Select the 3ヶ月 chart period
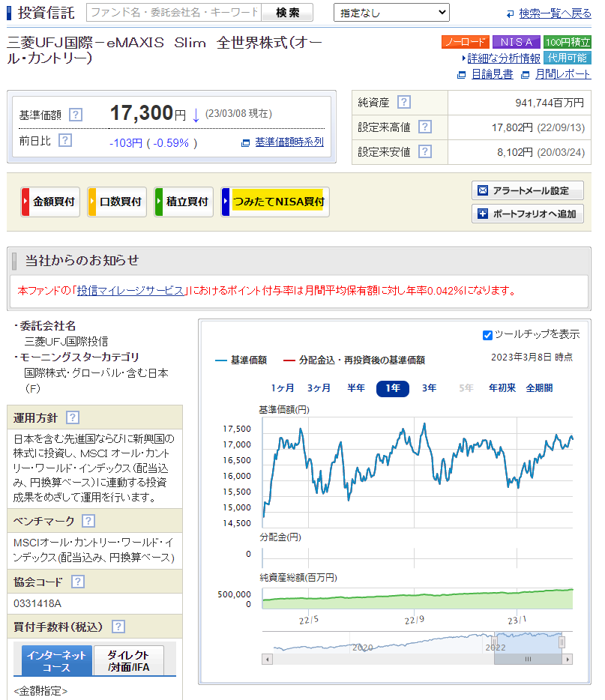This screenshot has width=605, height=700. [x=319, y=388]
